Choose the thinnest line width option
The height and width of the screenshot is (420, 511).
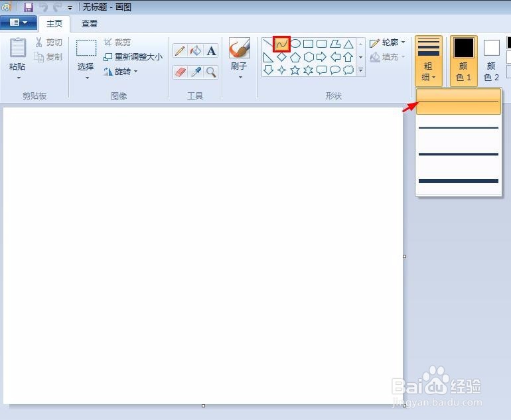point(459,102)
